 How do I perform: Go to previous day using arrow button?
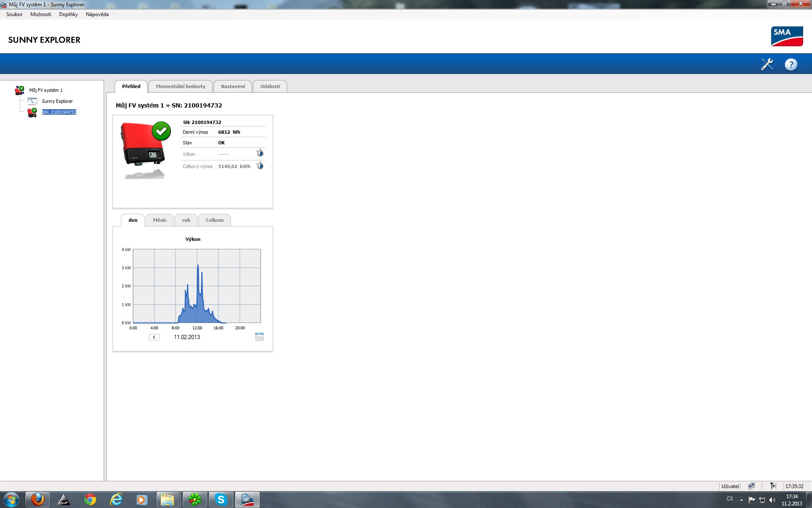click(154, 337)
